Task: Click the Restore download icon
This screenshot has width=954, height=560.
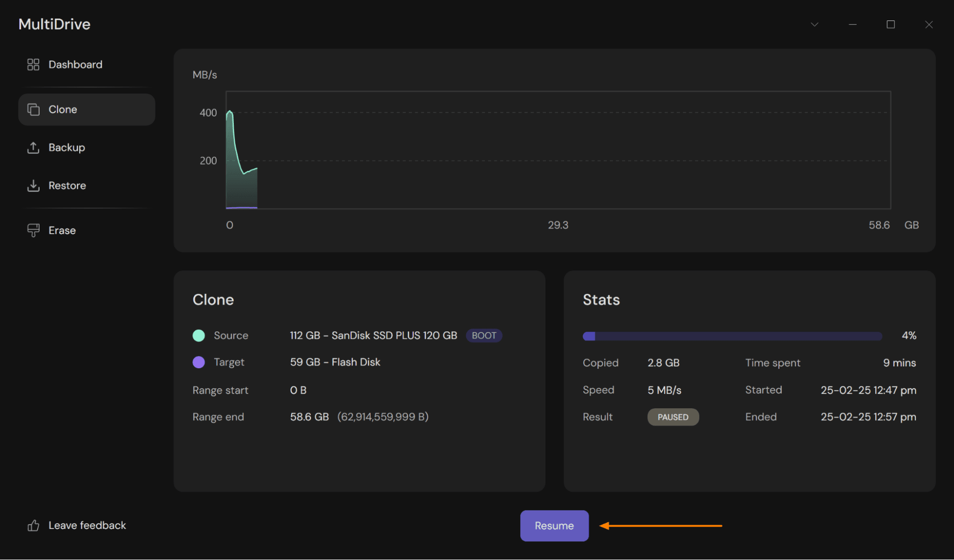Action: pyautogui.click(x=33, y=186)
